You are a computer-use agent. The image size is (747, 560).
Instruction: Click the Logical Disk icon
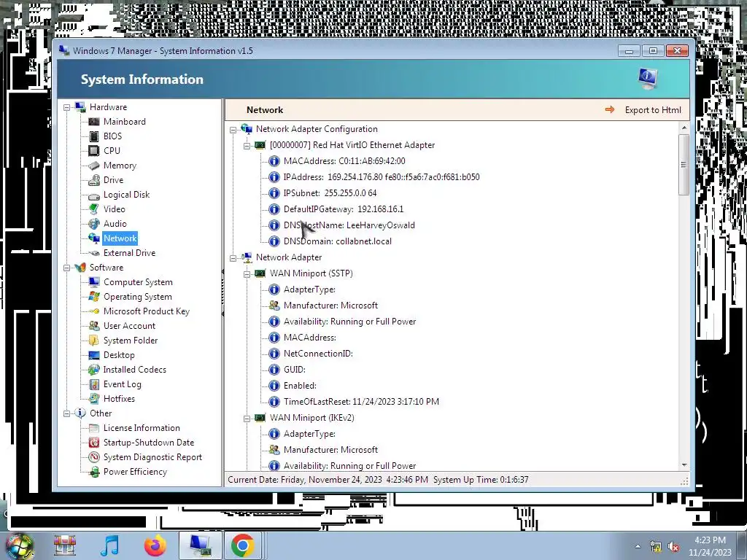[94, 195]
